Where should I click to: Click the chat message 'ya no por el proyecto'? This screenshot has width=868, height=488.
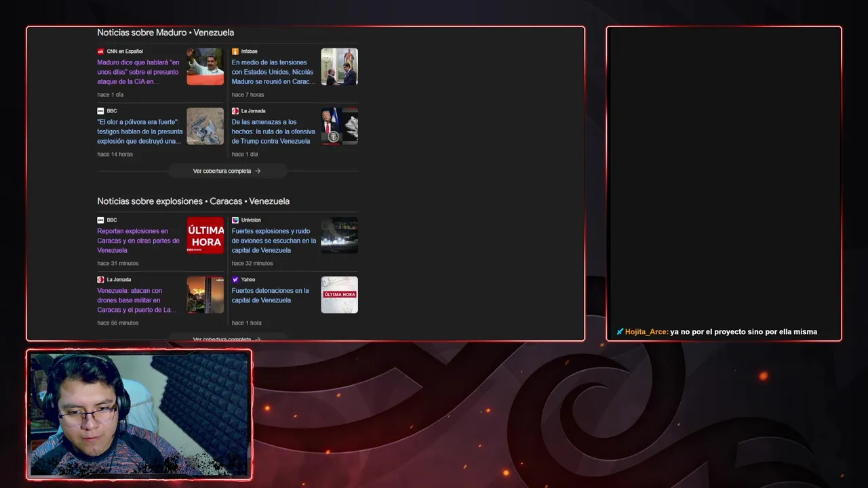[744, 332]
